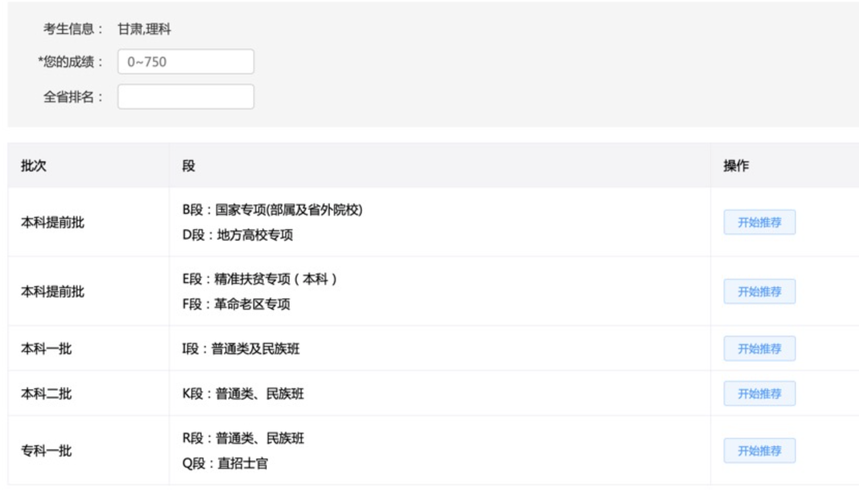Click the 操作 column header
The width and height of the screenshot is (859, 504).
pos(736,166)
